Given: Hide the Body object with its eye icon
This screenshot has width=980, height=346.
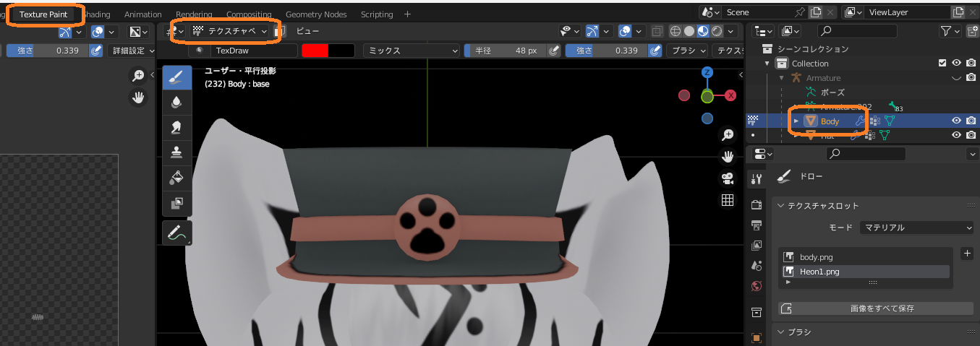Looking at the screenshot, I should pyautogui.click(x=956, y=121).
